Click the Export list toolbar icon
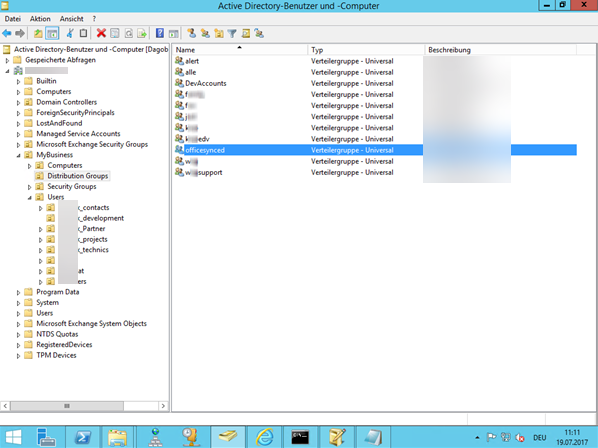This screenshot has width=598, height=448. (142, 34)
